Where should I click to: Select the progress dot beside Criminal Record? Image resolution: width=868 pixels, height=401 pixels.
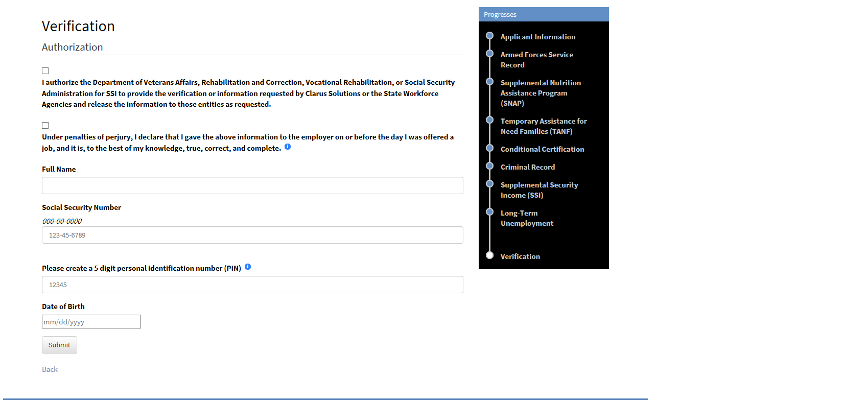tap(489, 166)
